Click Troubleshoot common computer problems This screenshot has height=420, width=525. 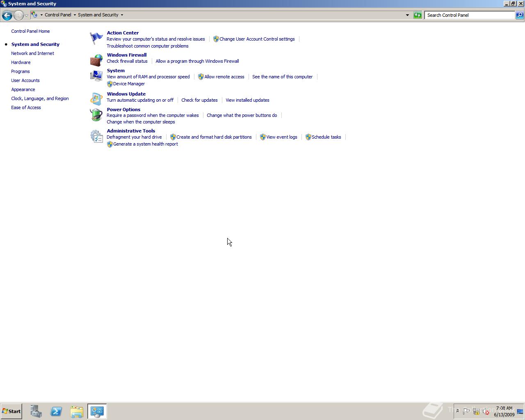(147, 46)
